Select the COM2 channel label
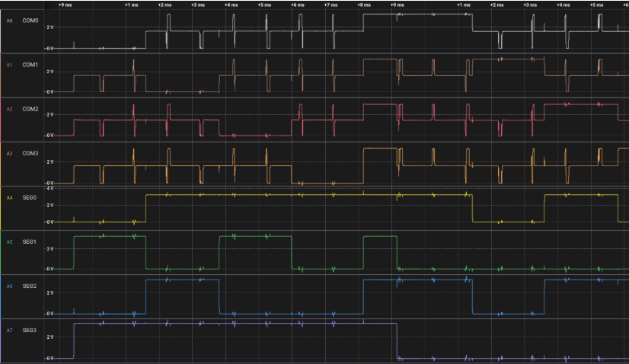This screenshot has width=629, height=364. pos(30,109)
